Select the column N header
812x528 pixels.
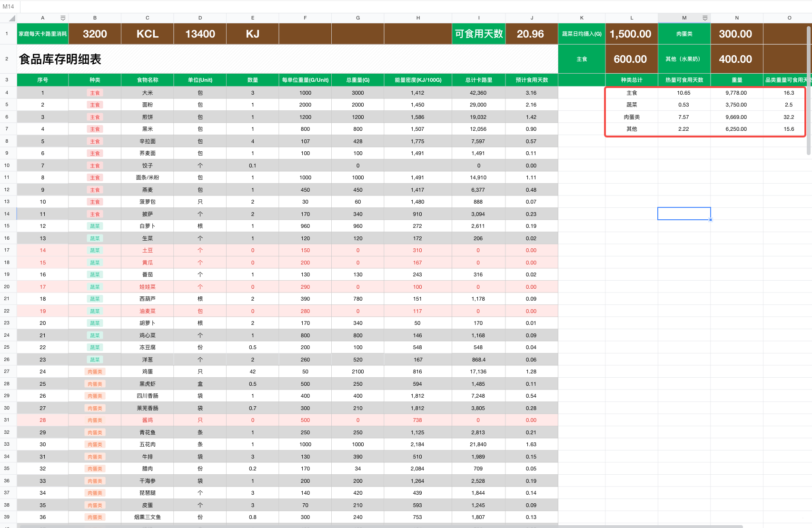coord(736,18)
